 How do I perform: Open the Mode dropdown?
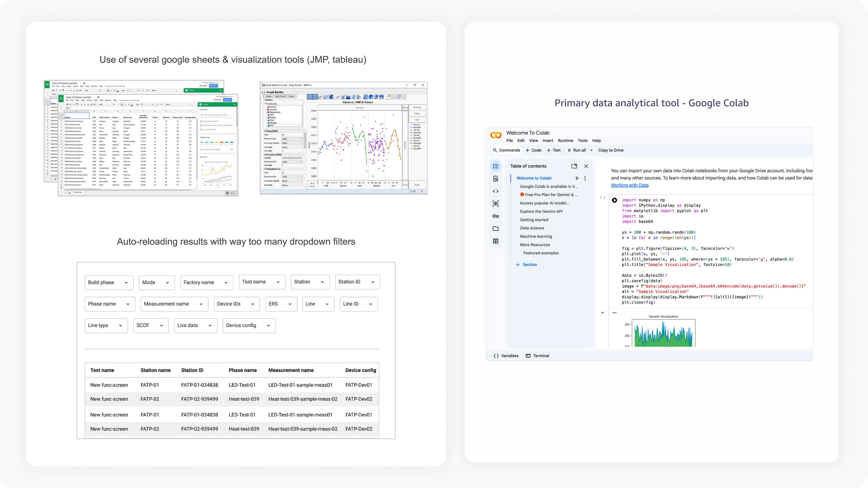coord(157,283)
